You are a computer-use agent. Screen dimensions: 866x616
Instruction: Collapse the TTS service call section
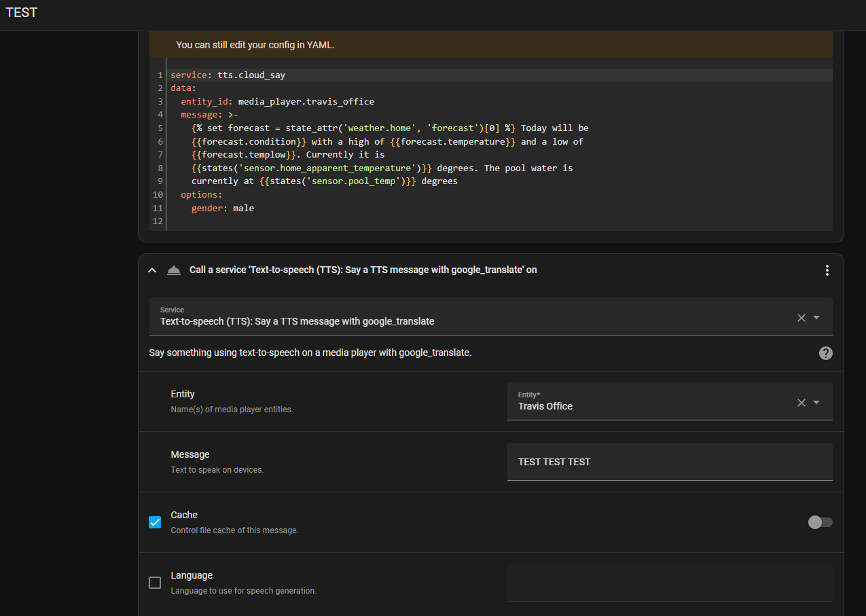(152, 270)
